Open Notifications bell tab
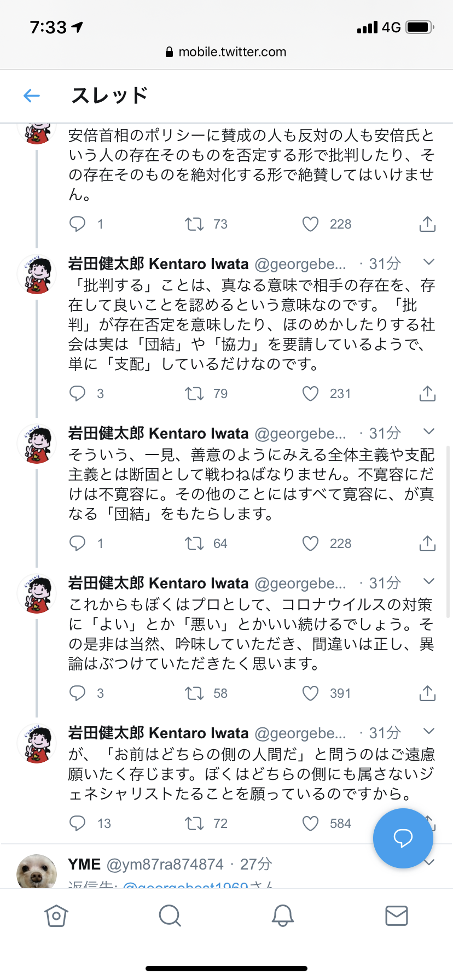The width and height of the screenshot is (453, 980). [x=283, y=915]
